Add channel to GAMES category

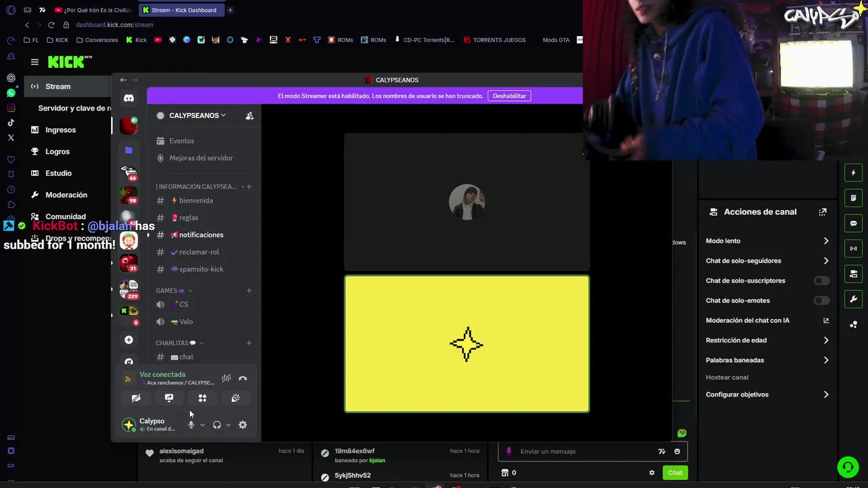coord(249,291)
